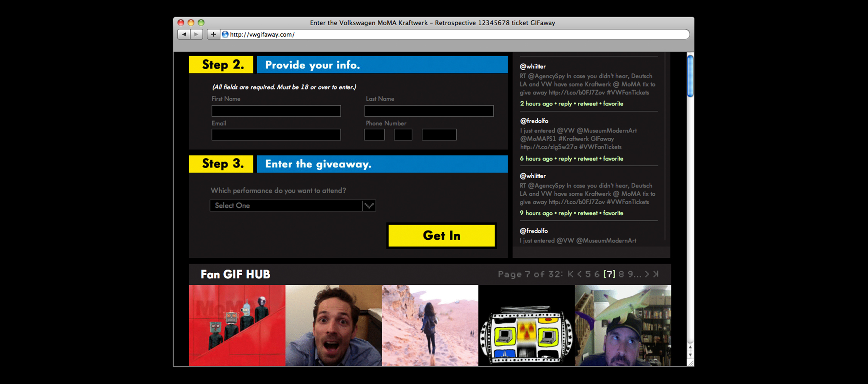Select current GIF hub page 7
The width and height of the screenshot is (868, 384).
[609, 274]
